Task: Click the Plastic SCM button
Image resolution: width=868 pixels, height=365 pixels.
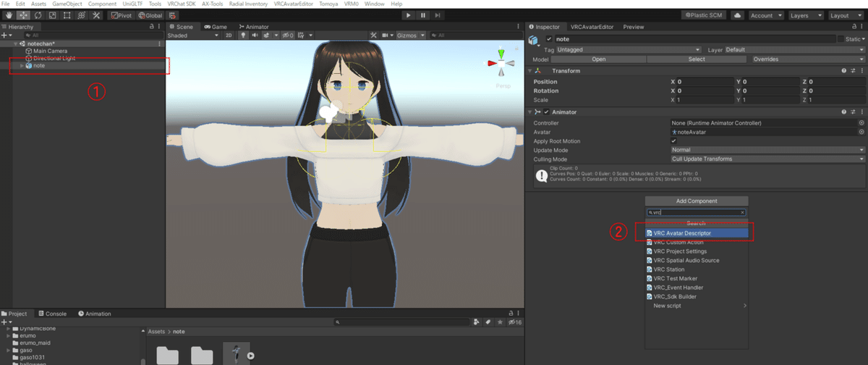Action: [705, 15]
